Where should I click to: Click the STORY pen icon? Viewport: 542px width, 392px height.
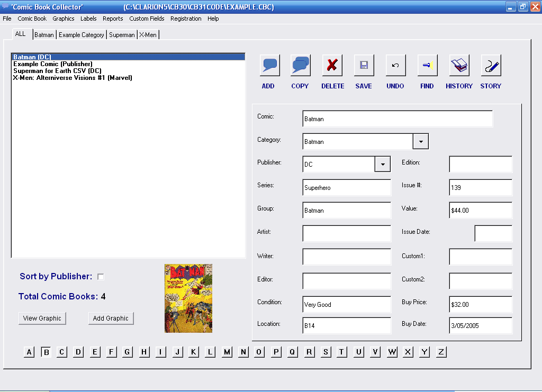491,66
